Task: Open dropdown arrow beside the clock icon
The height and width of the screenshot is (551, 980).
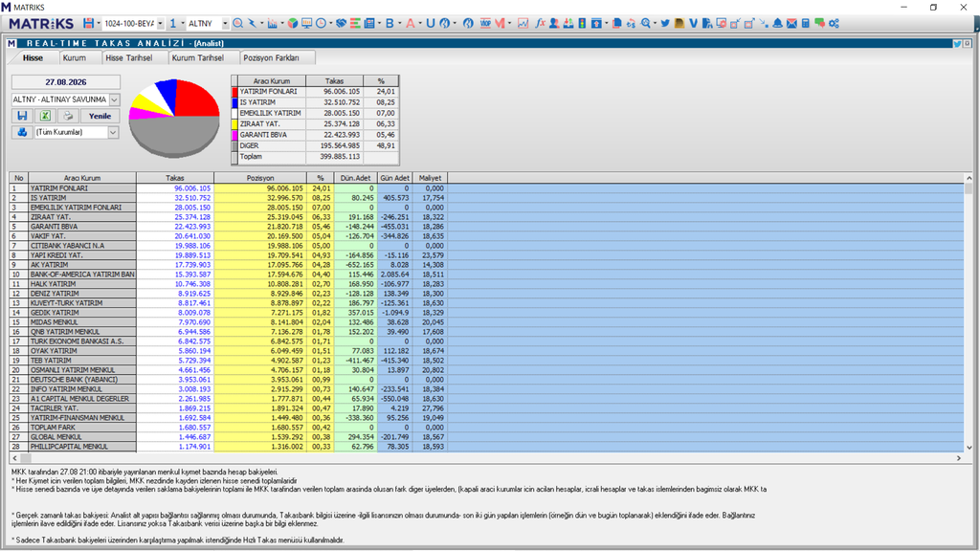Action: pyautogui.click(x=330, y=23)
